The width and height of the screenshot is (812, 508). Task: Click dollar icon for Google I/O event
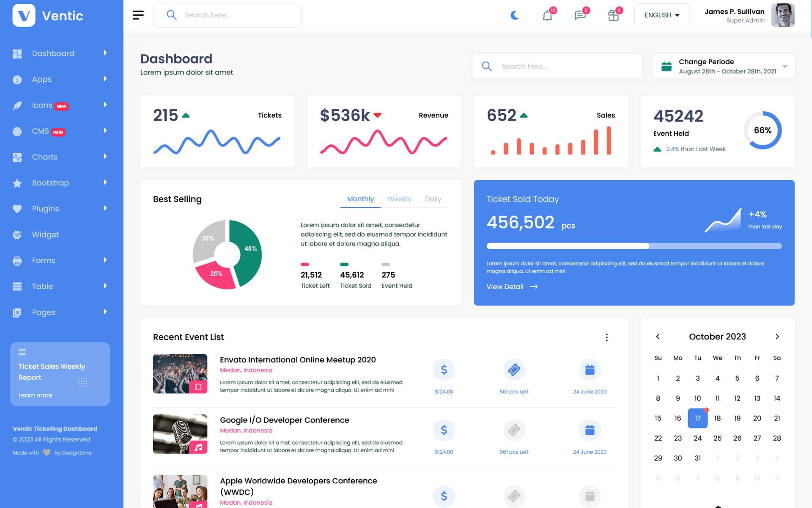(x=444, y=430)
